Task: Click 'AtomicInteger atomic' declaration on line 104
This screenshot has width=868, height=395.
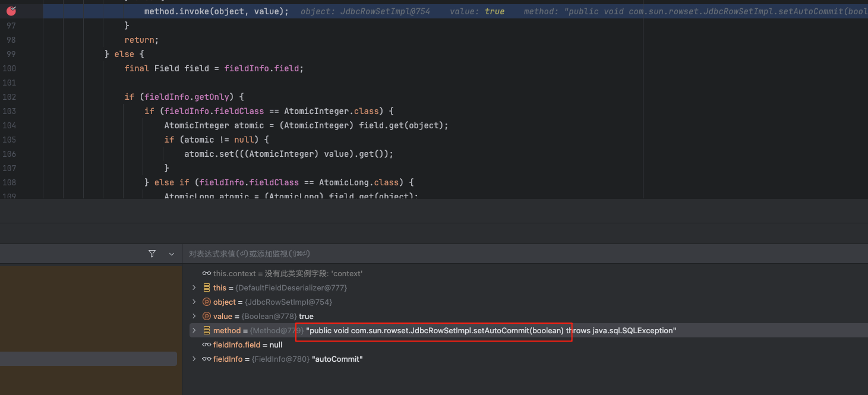Action: coord(214,125)
